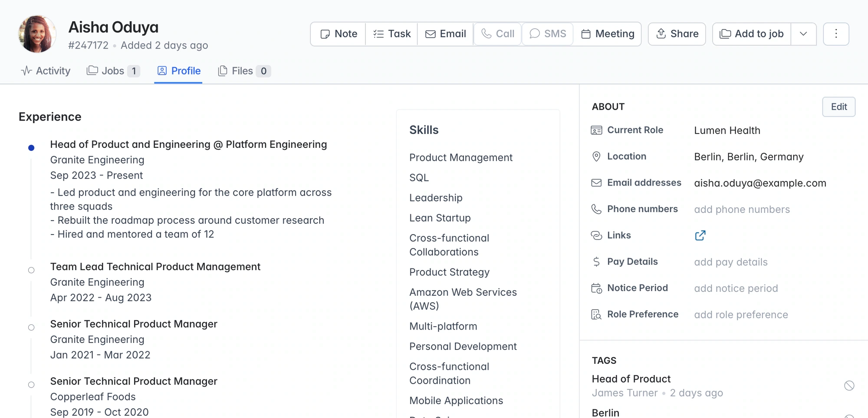Select the Head of Product and Engineering experience entry
Screen dimensions: 868x418
(x=188, y=144)
